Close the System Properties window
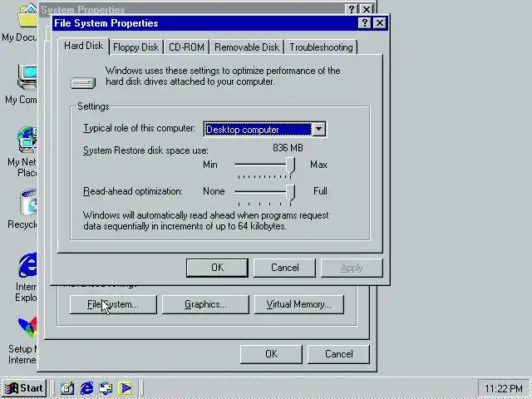This screenshot has width=532, height=399. tap(367, 9)
